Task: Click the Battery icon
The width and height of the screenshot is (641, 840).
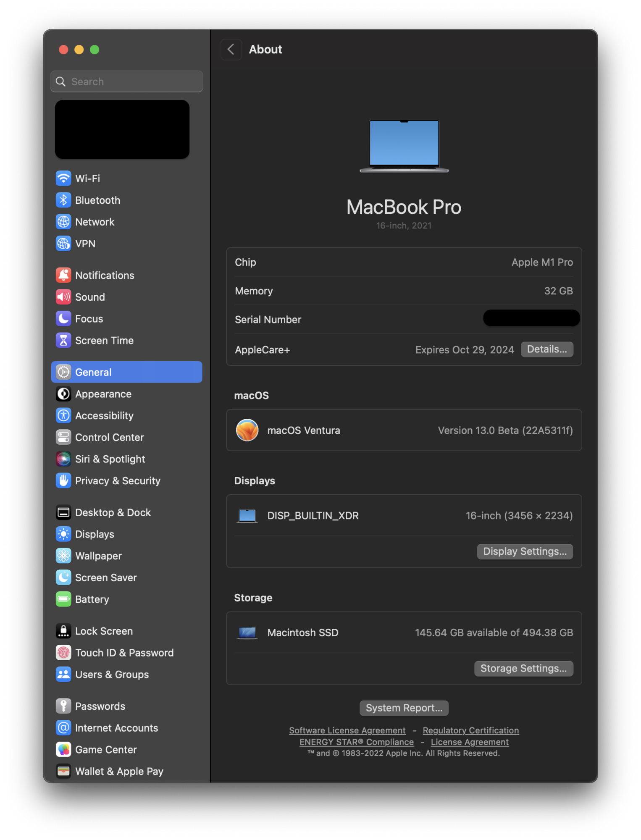Action: (x=63, y=599)
